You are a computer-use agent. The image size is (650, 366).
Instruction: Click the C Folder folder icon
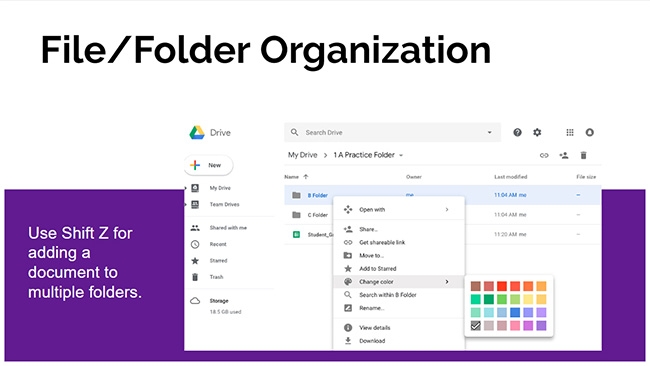coord(296,215)
